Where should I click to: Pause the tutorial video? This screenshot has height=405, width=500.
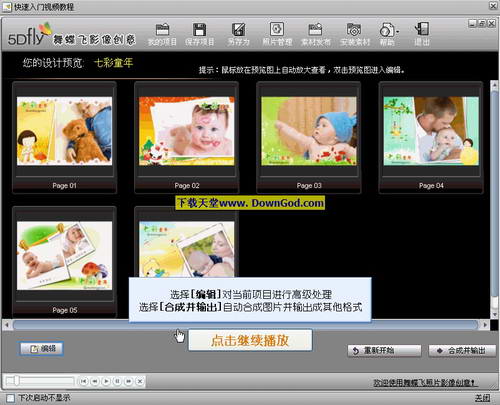click(x=117, y=381)
